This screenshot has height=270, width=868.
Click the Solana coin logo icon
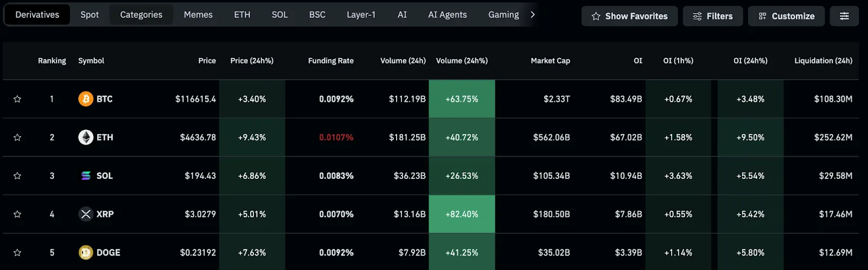[x=86, y=176]
